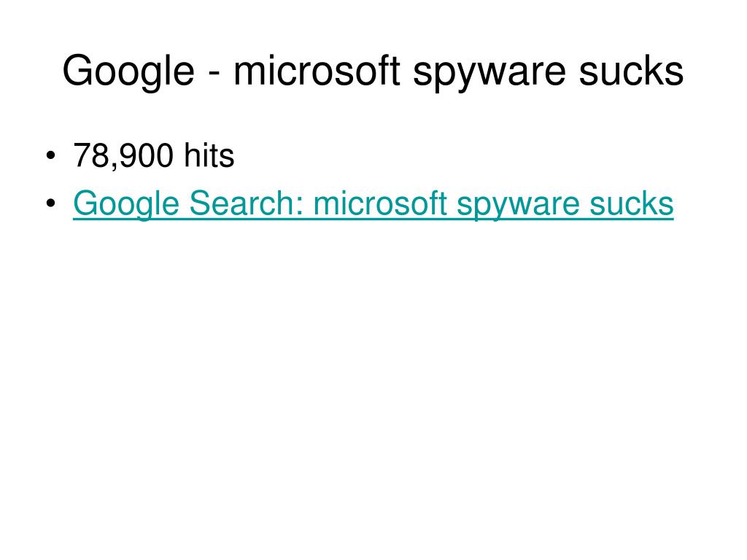Select the slide title text
The width and height of the screenshot is (747, 560).
tap(373, 71)
